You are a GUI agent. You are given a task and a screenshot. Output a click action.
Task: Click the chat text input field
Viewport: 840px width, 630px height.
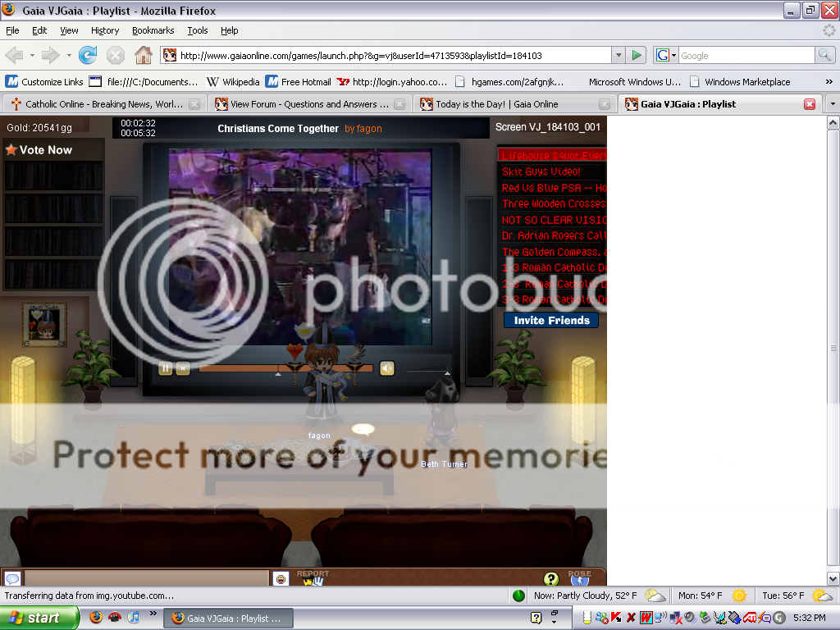point(148,579)
